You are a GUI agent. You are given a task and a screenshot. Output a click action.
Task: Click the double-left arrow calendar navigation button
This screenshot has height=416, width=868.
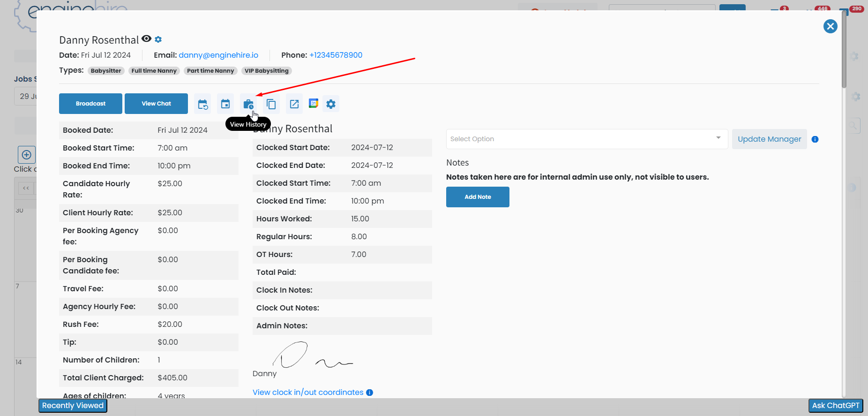(x=26, y=188)
